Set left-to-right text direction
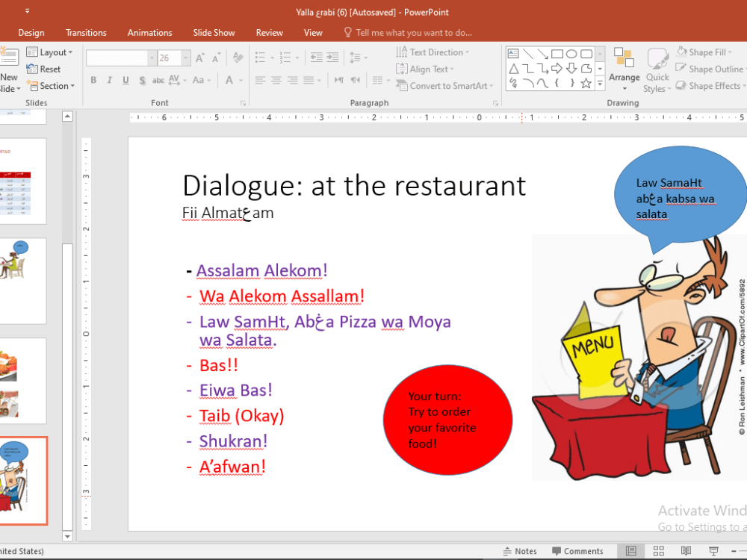This screenshot has width=747, height=560. tap(338, 80)
